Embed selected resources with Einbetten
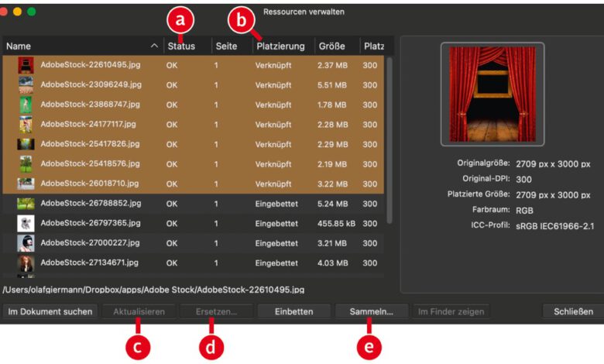Viewport: 604px width, 364px height. tap(294, 311)
